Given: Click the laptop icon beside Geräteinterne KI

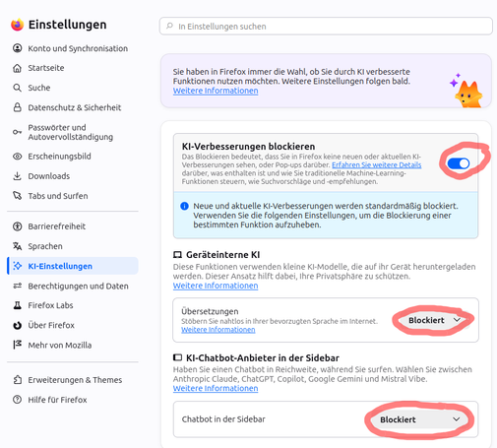Looking at the screenshot, I should [x=177, y=255].
